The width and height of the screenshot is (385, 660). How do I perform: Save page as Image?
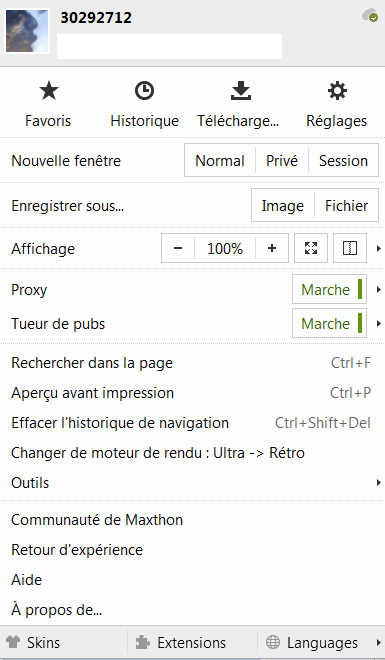[x=283, y=205]
